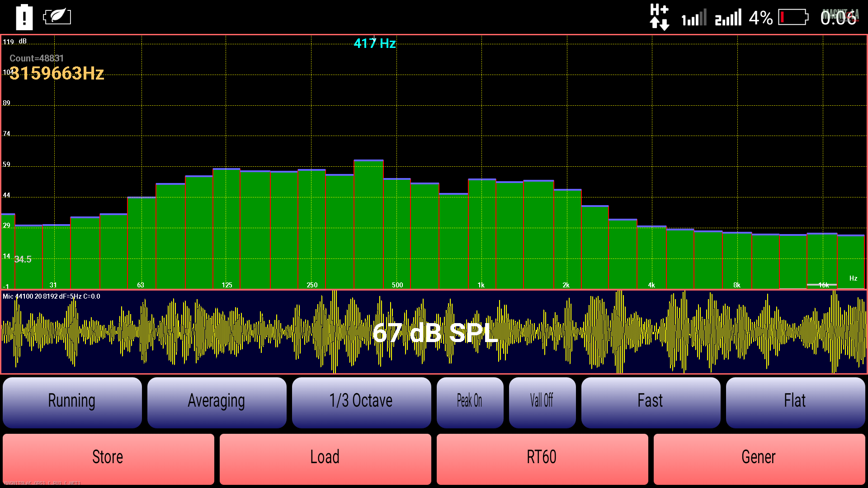Screen dimensions: 868x488
Task: Change the Fast response time setting
Action: click(651, 402)
